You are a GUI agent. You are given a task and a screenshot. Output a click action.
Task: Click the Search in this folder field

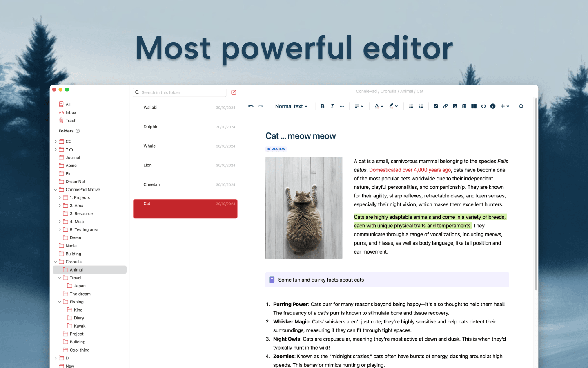182,93
